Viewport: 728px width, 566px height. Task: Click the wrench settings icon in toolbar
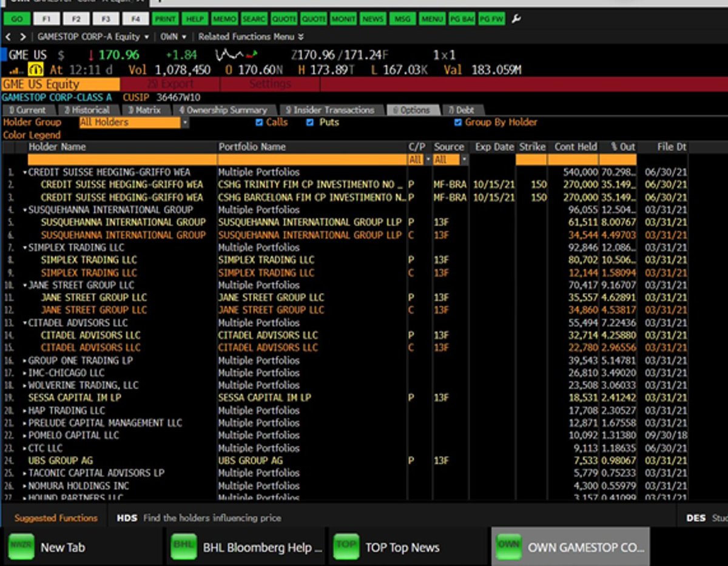pyautogui.click(x=516, y=19)
